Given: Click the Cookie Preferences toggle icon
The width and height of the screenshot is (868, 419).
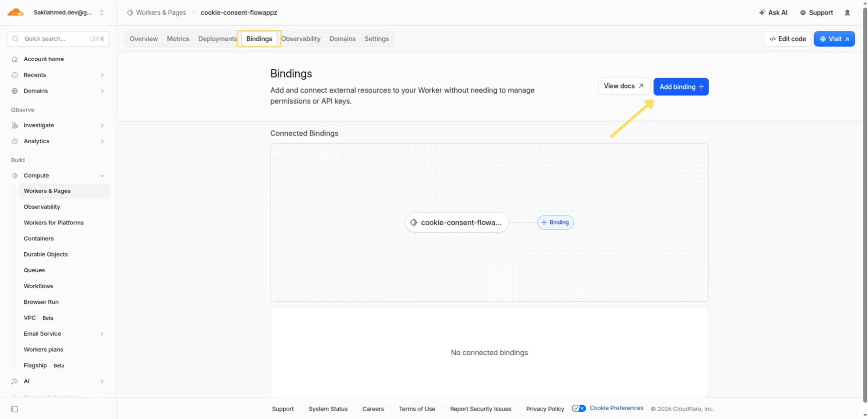Looking at the screenshot, I should tap(579, 408).
